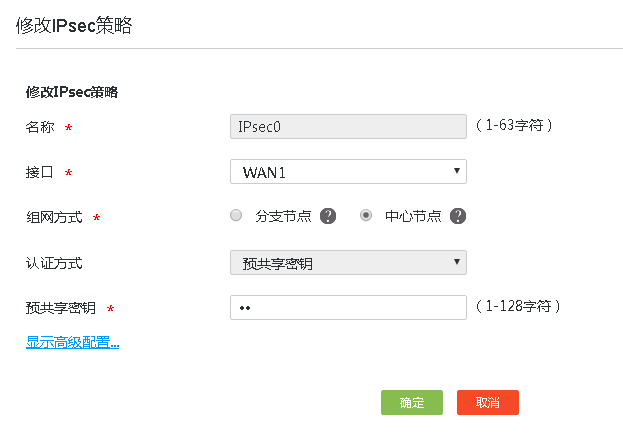
Task: Click the 组网方式 field label
Action: point(54,217)
